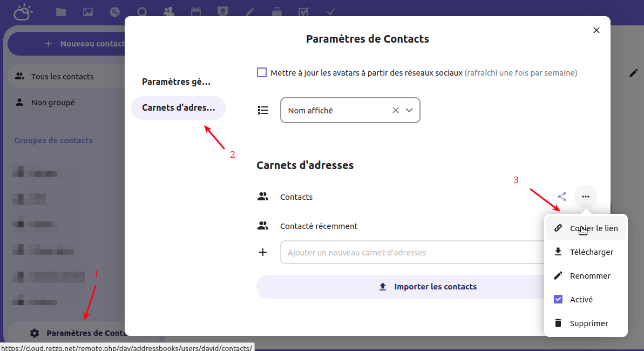Open the Photos app in top bar
Screen dimensions: 644x351
pos(88,12)
